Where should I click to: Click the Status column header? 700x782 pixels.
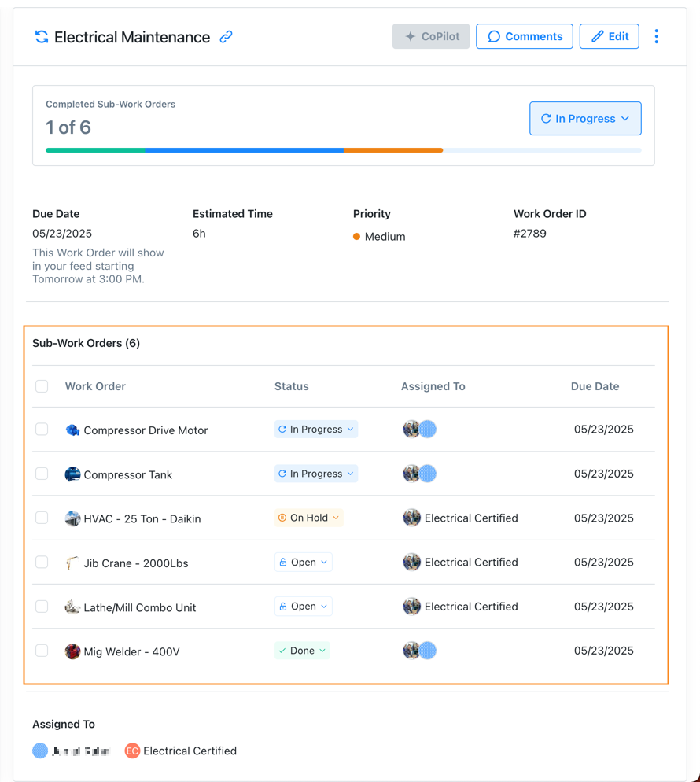click(292, 386)
